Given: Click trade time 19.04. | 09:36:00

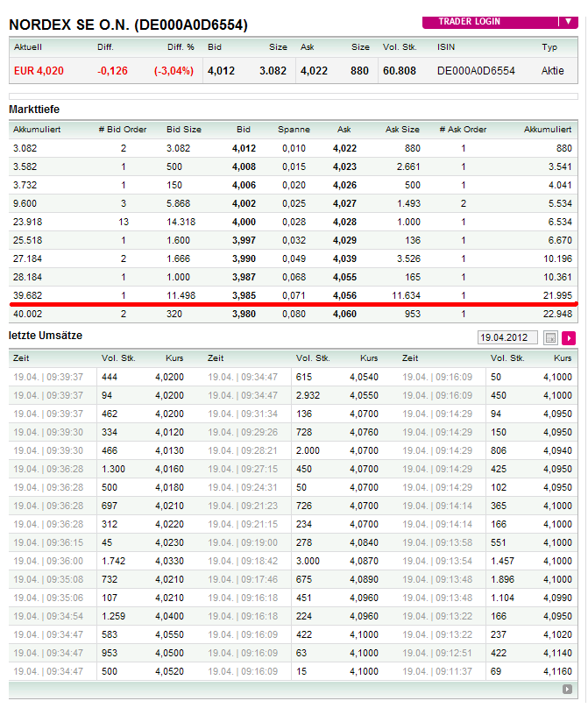Looking at the screenshot, I should [48, 562].
